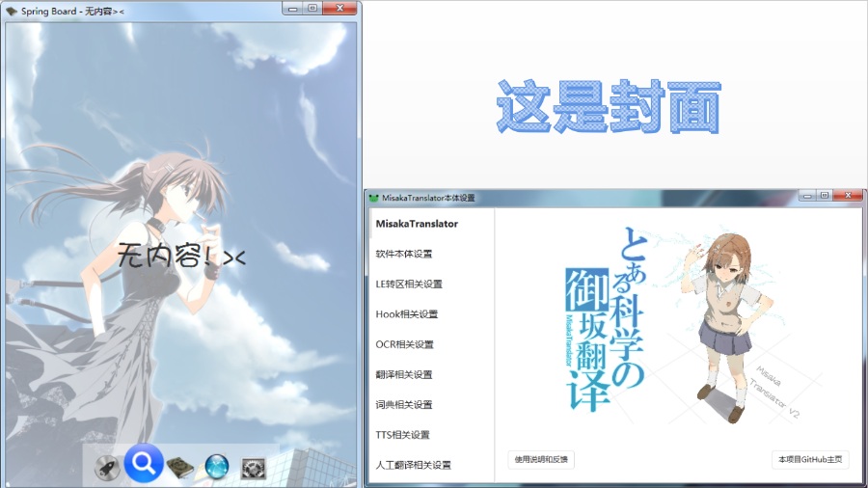
Task: Close the MisakaTranslator settings window
Action: click(848, 196)
